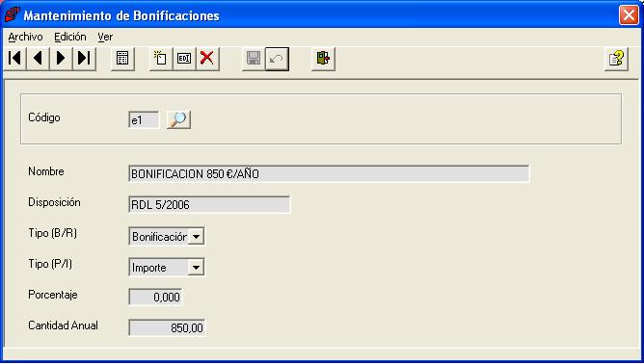
Task: Click the Nombre text field
Action: pyautogui.click(x=329, y=174)
